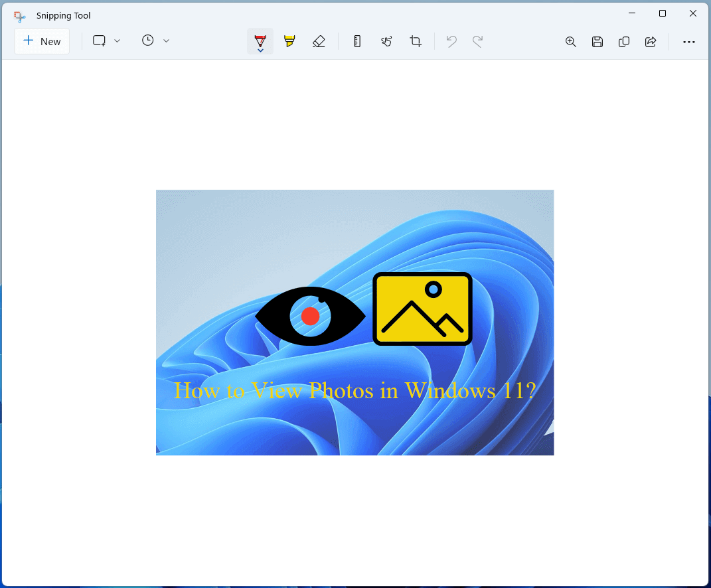Share the snip
The width and height of the screenshot is (711, 588).
[651, 42]
